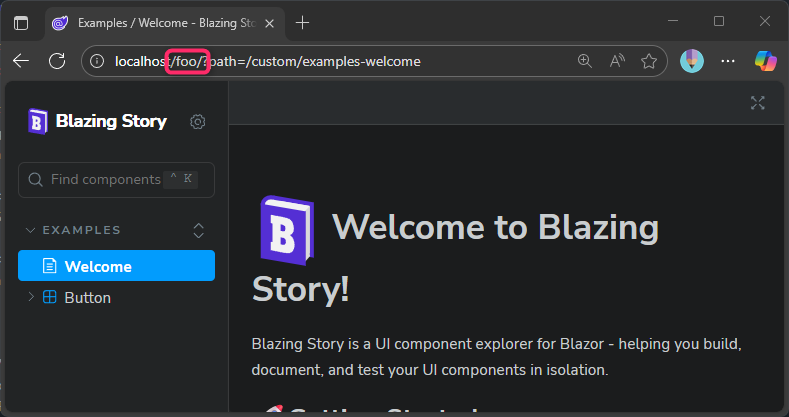Image resolution: width=789 pixels, height=417 pixels.
Task: Click the 'Welcome to Blazing Story!' heading
Action: [x=455, y=258]
